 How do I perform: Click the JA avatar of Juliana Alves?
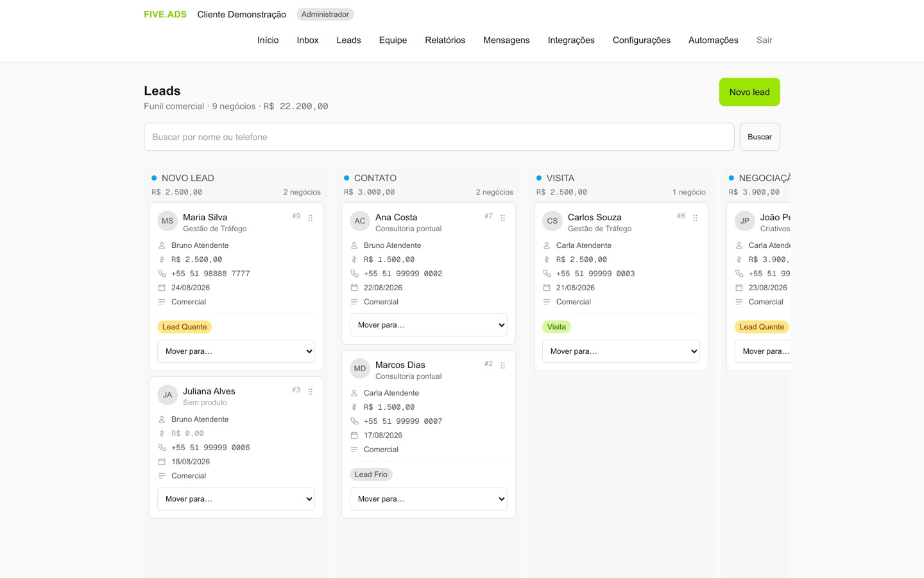tap(167, 395)
